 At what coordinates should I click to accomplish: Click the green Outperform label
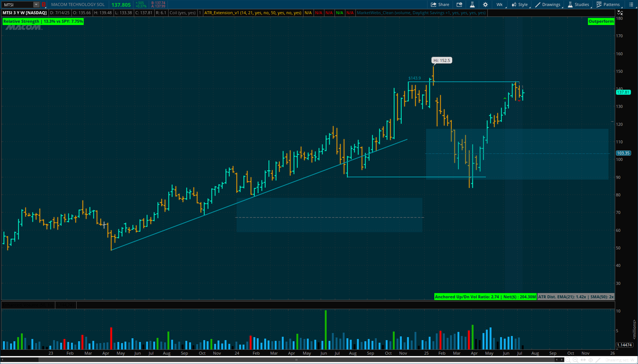(601, 21)
